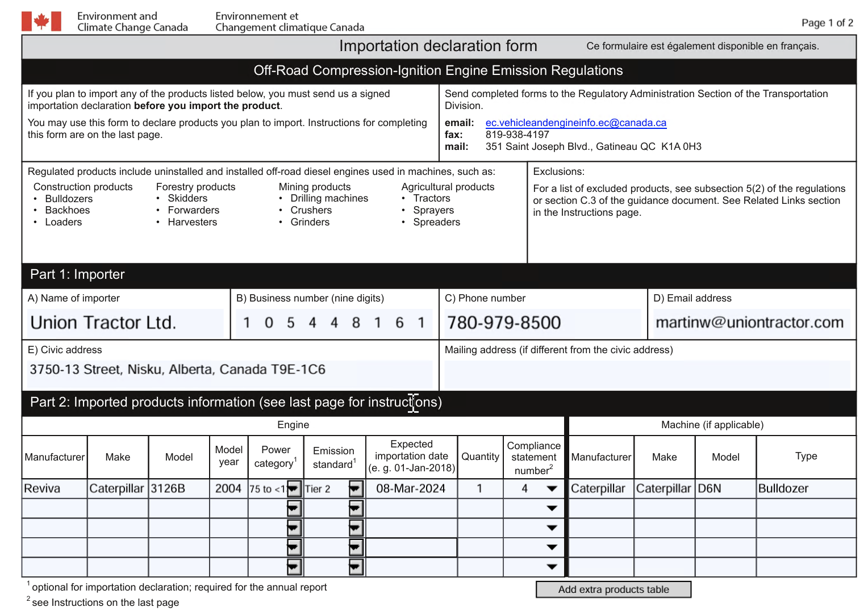Select Model year cell containing 2004
Image resolution: width=868 pixels, height=611 pixels.
coord(228,489)
